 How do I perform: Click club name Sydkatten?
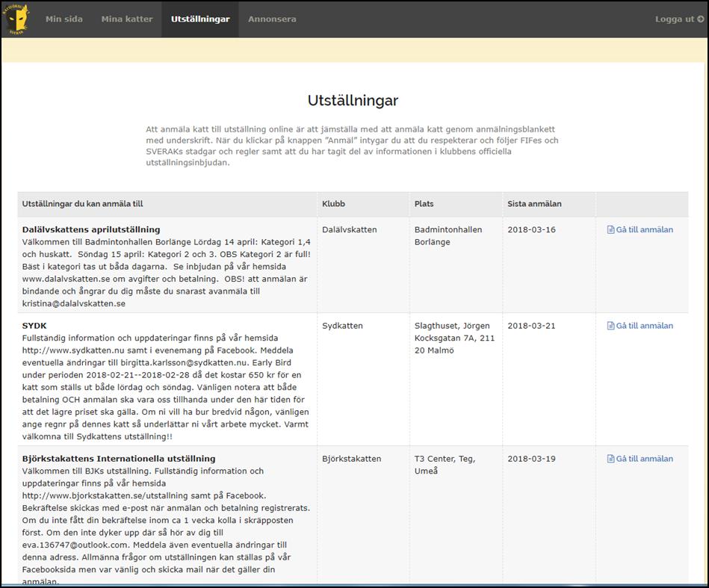[342, 326]
